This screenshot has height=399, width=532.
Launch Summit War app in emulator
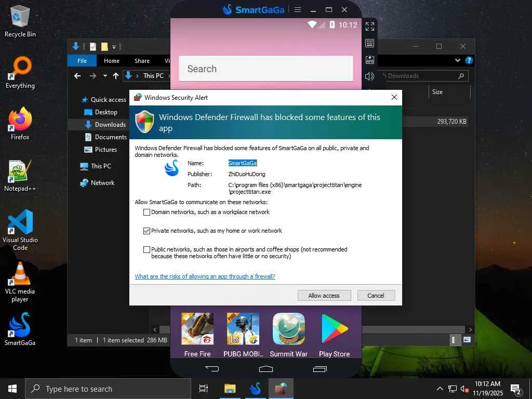pyautogui.click(x=289, y=335)
